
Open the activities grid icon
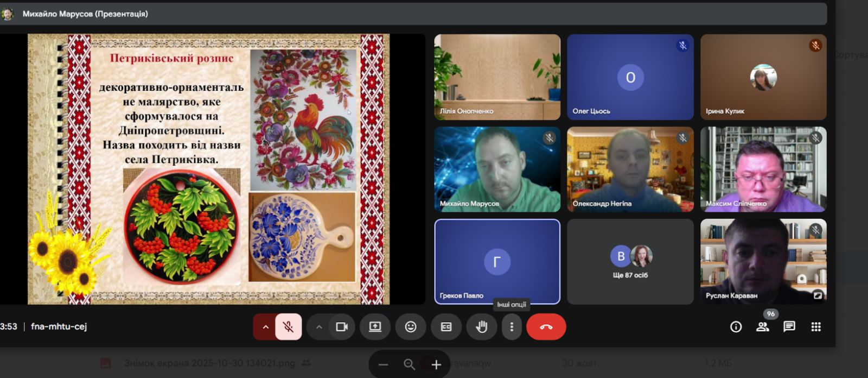816,327
